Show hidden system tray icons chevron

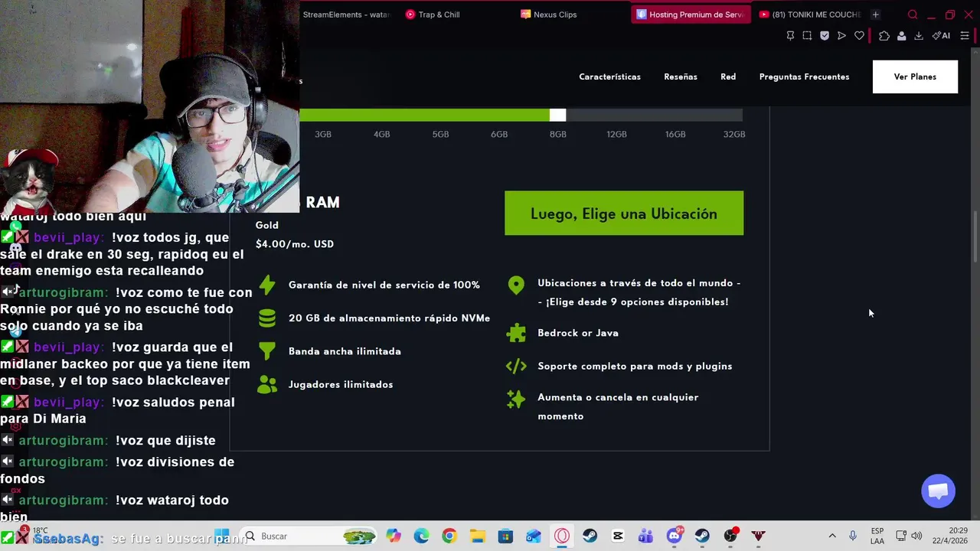832,536
